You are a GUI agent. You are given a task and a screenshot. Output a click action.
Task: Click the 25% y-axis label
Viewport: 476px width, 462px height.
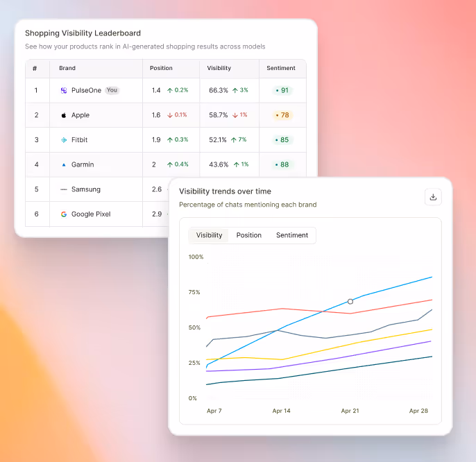pyautogui.click(x=194, y=363)
